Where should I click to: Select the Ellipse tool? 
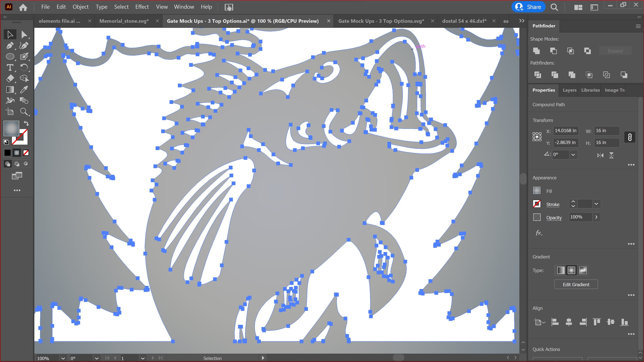[x=10, y=56]
